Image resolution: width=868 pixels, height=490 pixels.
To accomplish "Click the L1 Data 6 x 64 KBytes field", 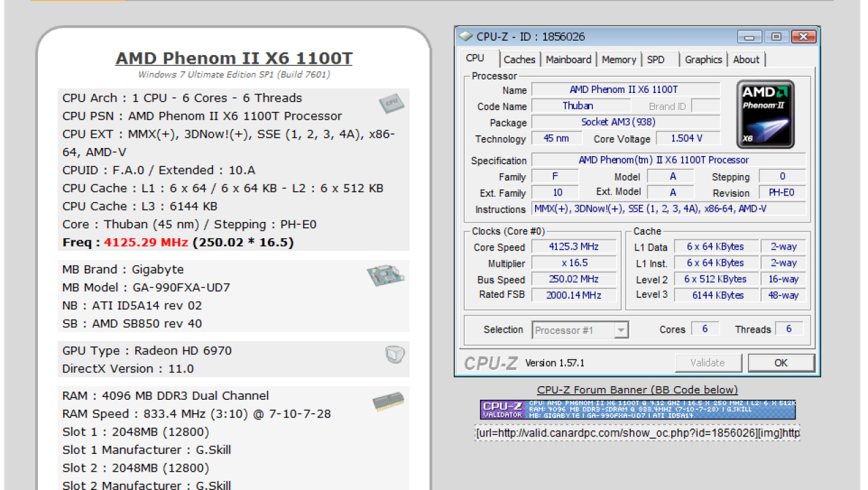I will 715,247.
